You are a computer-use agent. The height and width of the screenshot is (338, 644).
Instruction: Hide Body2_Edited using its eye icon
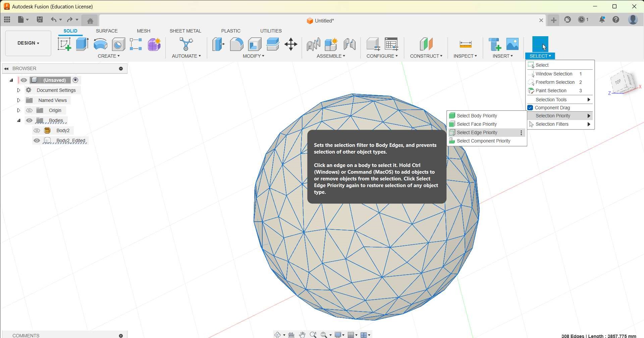37,140
